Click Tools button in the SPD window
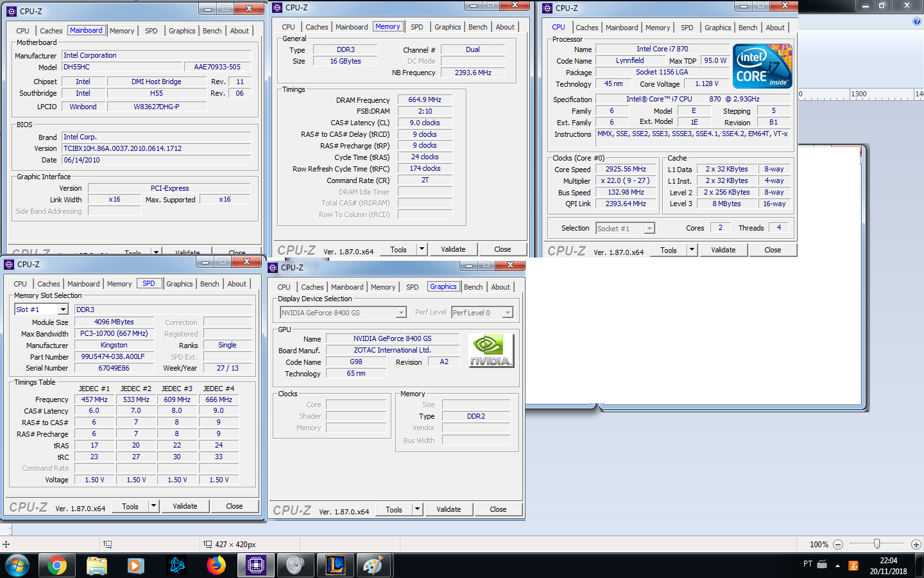 coord(130,506)
